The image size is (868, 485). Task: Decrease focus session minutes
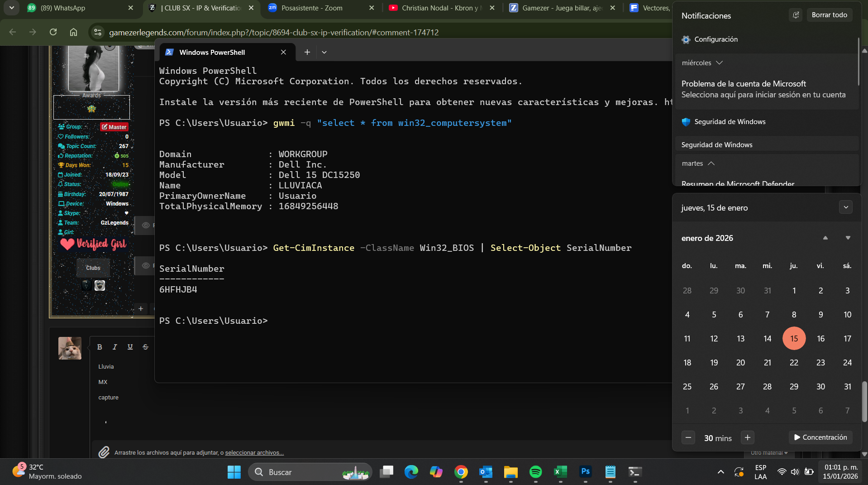point(688,437)
